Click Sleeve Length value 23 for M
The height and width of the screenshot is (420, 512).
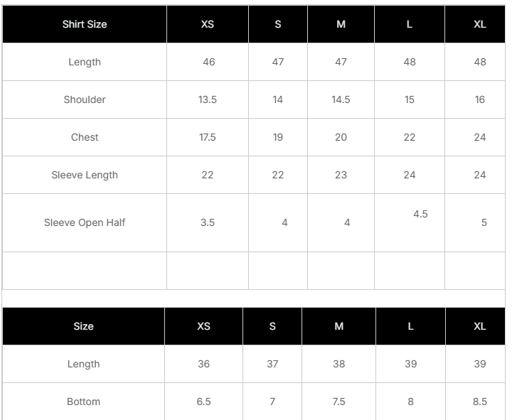pos(341,175)
